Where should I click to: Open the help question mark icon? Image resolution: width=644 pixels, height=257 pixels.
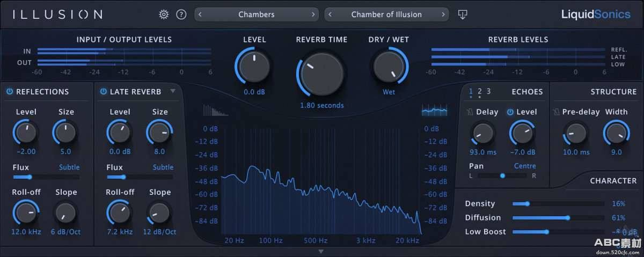point(181,14)
